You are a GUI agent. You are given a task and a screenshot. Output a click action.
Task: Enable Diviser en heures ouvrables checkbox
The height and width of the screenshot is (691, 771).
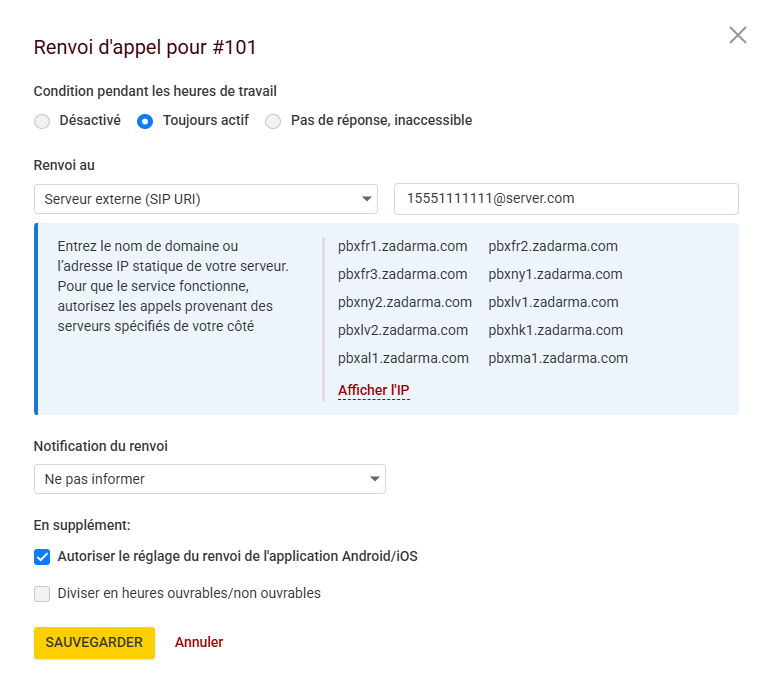(42, 594)
